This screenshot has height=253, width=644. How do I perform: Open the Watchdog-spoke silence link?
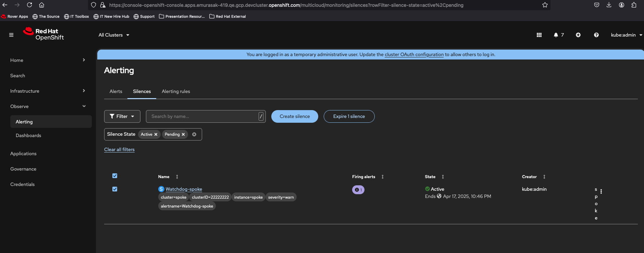click(184, 189)
